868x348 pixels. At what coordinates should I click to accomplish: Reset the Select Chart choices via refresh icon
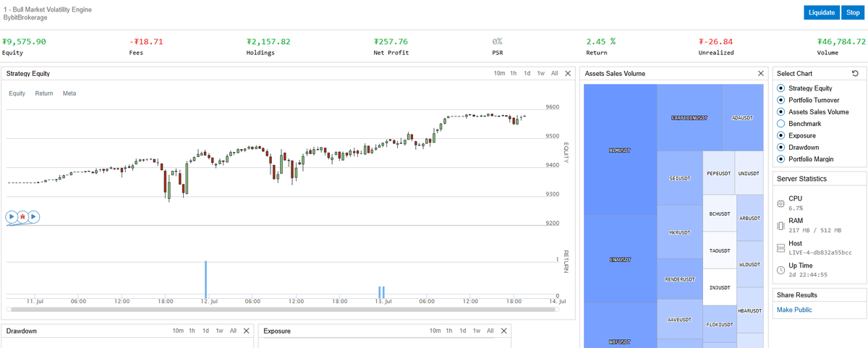(855, 74)
